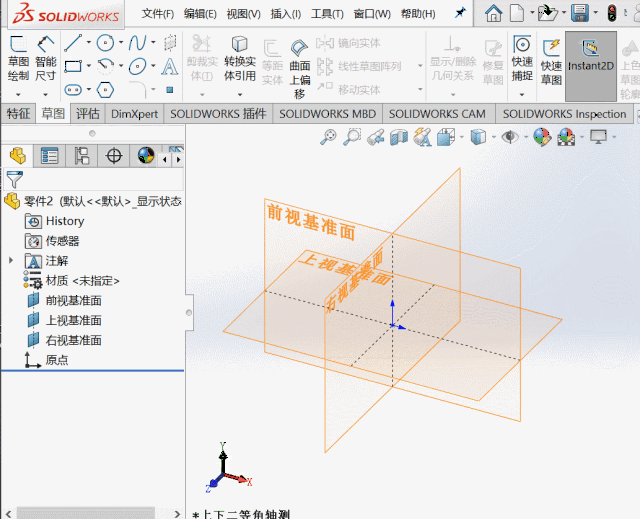Select the Arc sketch tool
The image size is (640, 519).
105,66
